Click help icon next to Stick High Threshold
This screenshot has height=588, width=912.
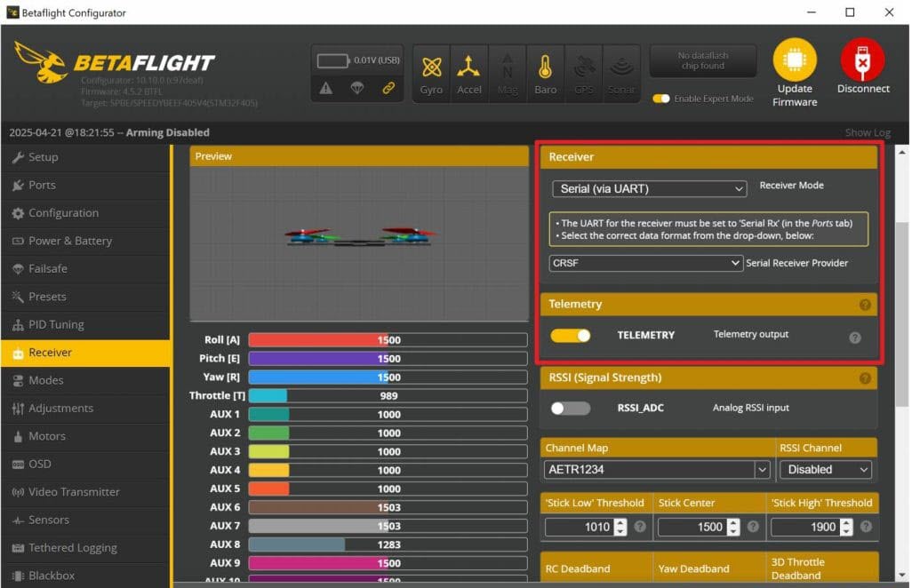(x=866, y=527)
